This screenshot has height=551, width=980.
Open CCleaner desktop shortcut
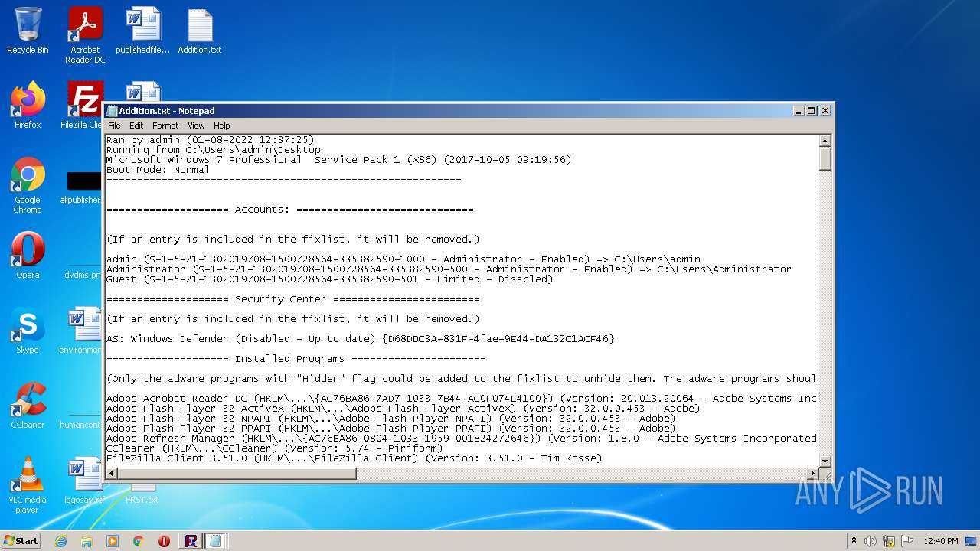point(28,406)
